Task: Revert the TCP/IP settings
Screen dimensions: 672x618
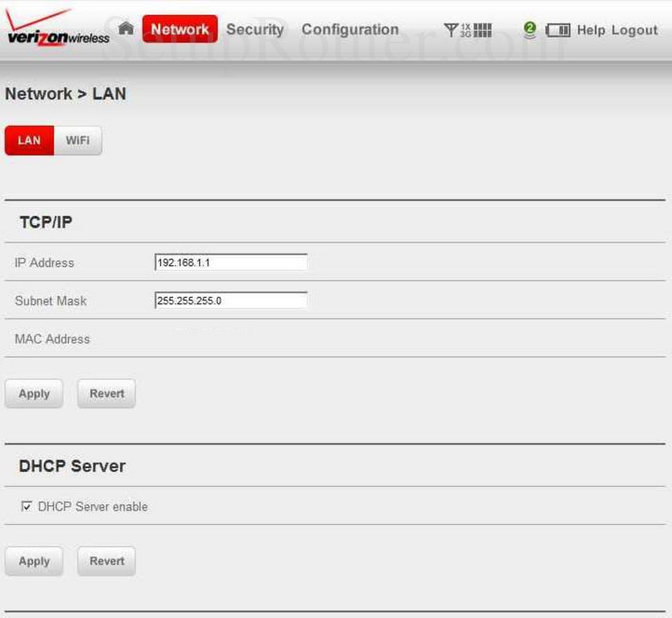Action: (106, 393)
